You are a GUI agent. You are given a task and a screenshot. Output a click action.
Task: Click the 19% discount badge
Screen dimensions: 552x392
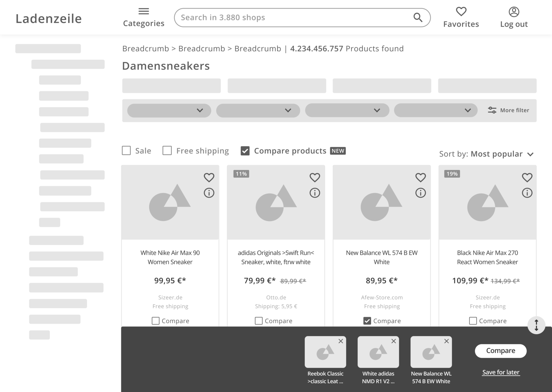tap(452, 174)
